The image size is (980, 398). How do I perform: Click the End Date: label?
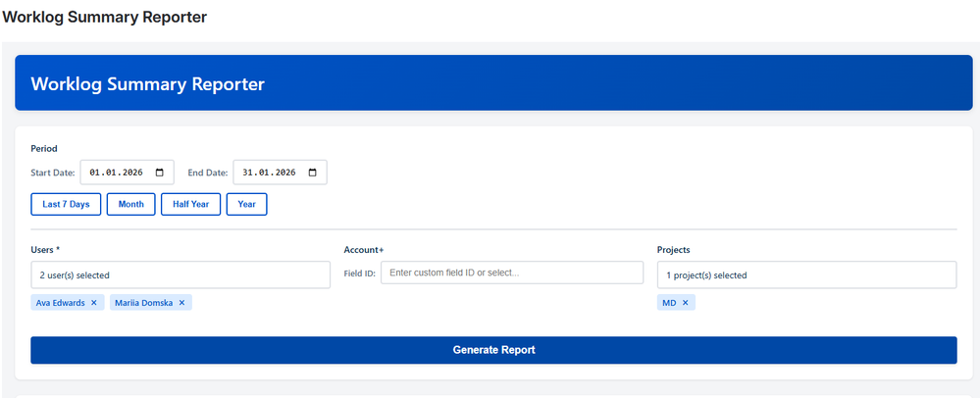coord(208,173)
